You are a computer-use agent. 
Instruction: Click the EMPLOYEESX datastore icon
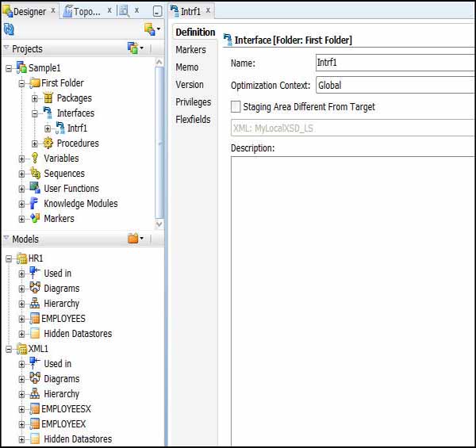coord(35,408)
